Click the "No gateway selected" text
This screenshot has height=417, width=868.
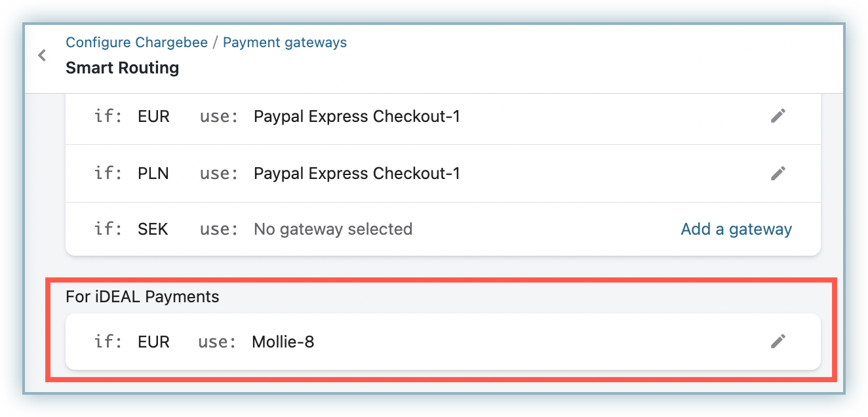(x=332, y=229)
